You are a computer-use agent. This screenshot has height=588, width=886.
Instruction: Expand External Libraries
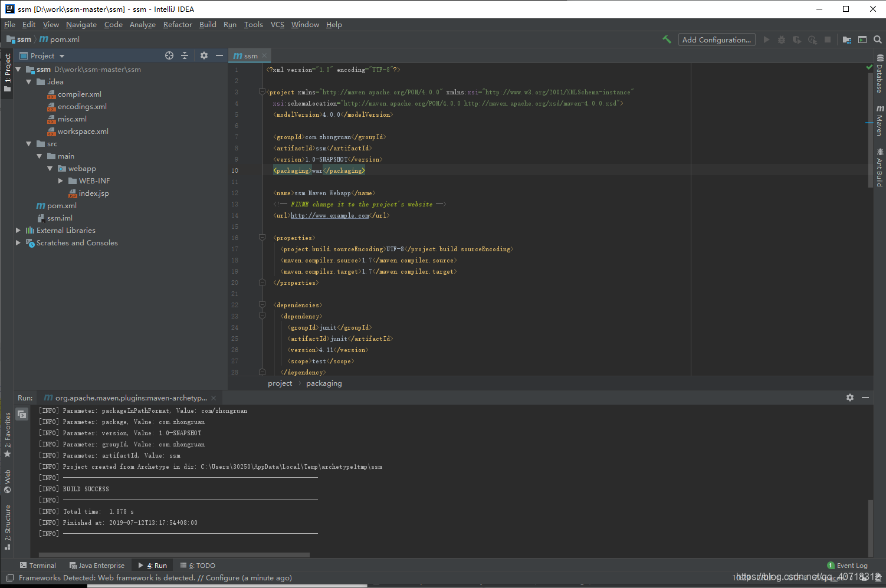click(18, 231)
